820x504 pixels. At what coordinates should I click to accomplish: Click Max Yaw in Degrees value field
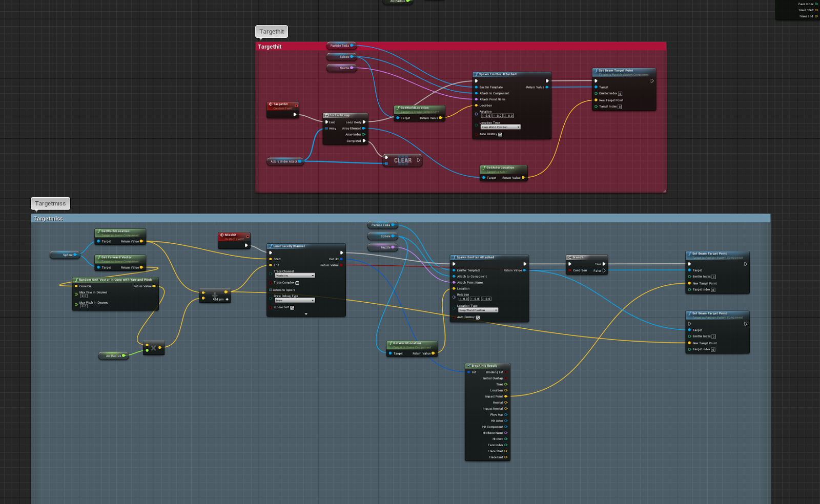84,296
